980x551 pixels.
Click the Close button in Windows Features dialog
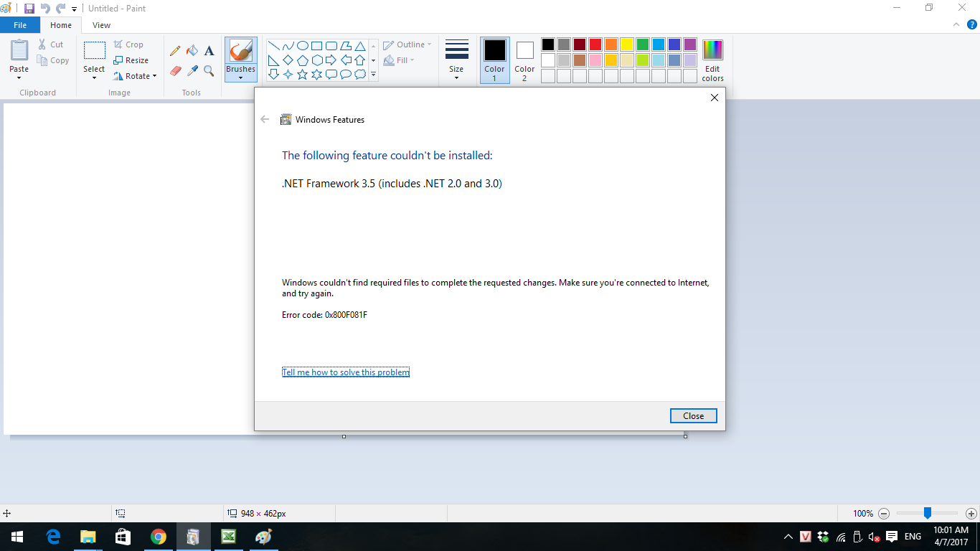point(693,416)
